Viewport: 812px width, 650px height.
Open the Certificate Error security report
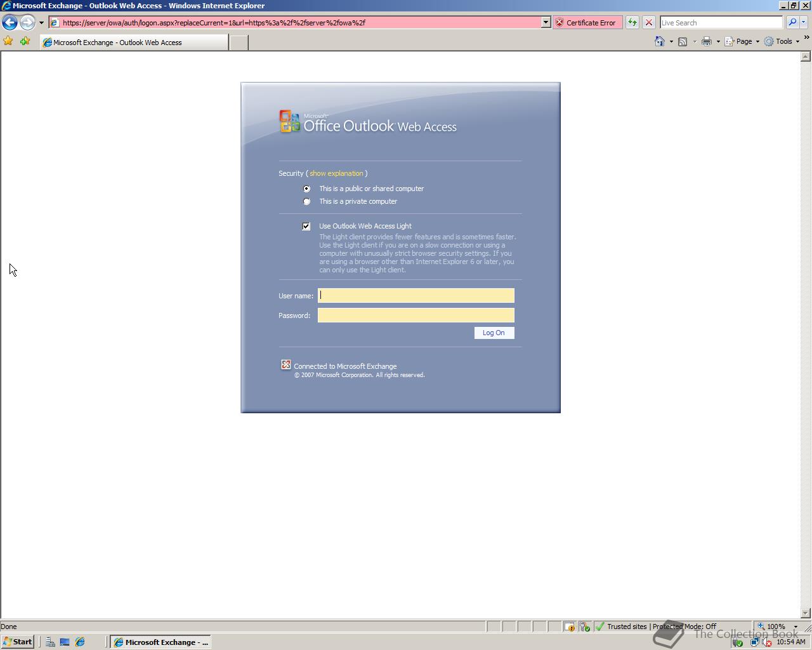pyautogui.click(x=587, y=22)
